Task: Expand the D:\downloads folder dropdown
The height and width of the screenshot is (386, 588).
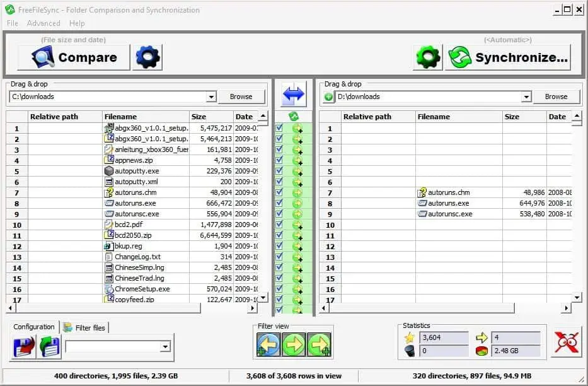Action: 526,96
